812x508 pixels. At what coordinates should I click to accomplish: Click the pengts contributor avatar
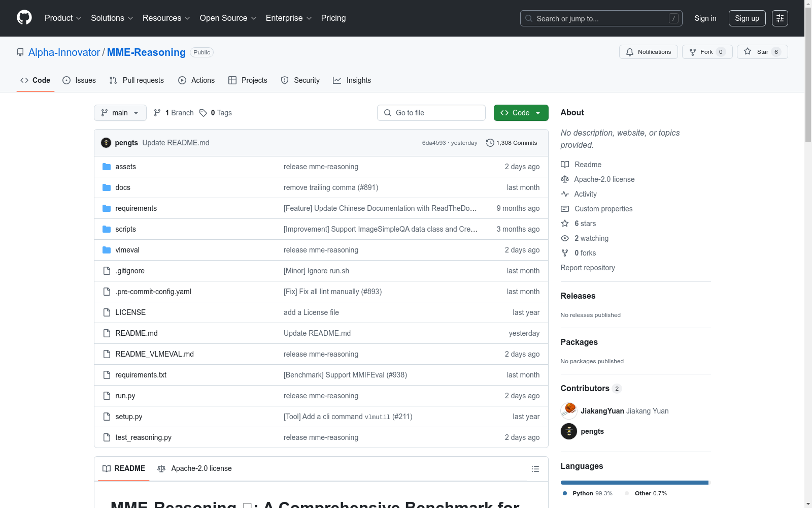click(569, 431)
